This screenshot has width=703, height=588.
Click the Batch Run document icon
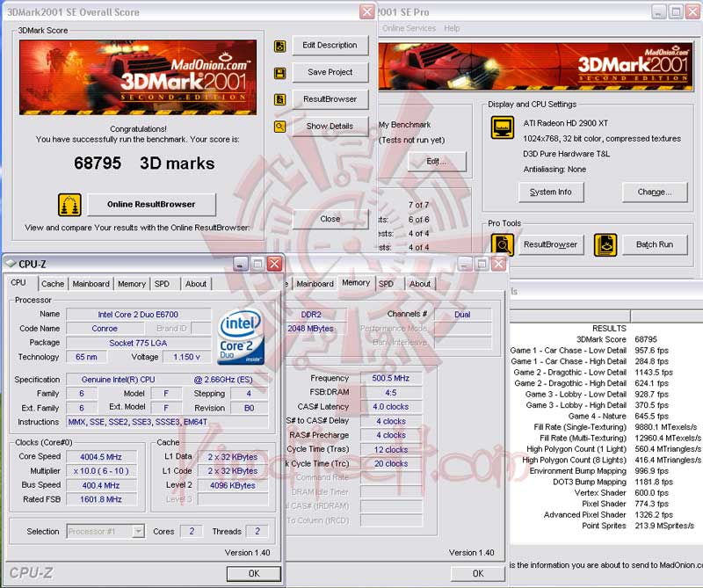tap(605, 245)
